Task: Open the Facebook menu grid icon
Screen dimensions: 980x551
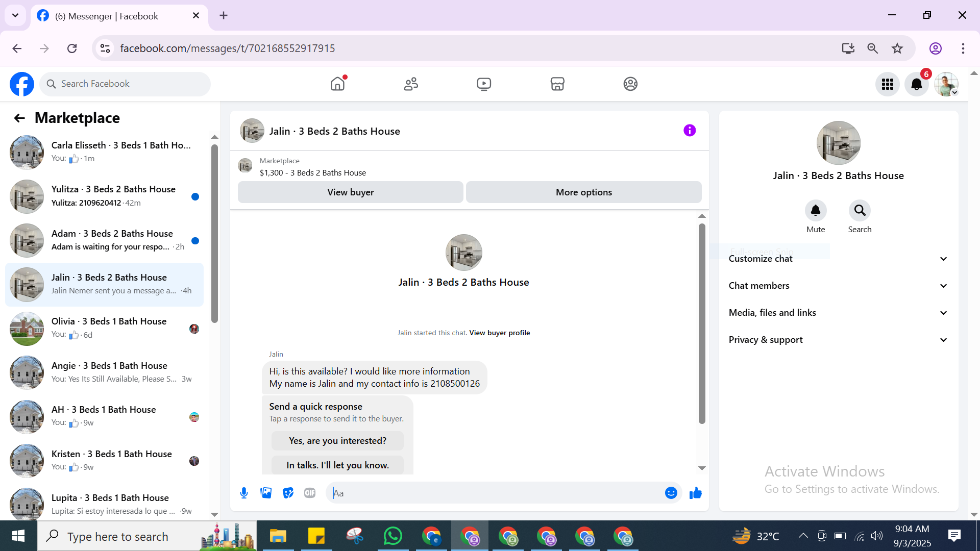Action: click(888, 84)
